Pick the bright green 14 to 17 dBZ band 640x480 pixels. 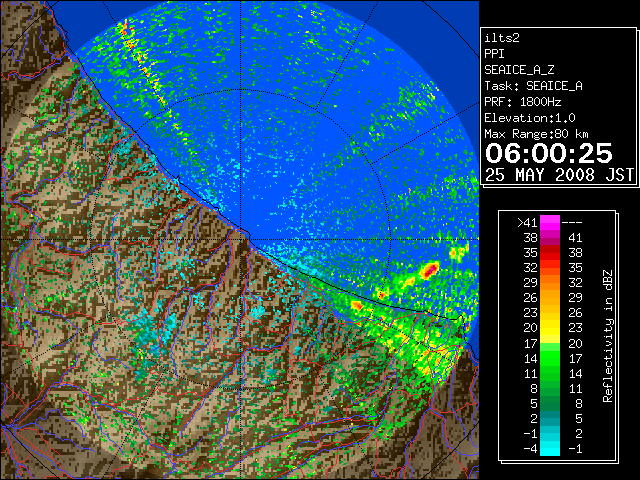coord(550,358)
